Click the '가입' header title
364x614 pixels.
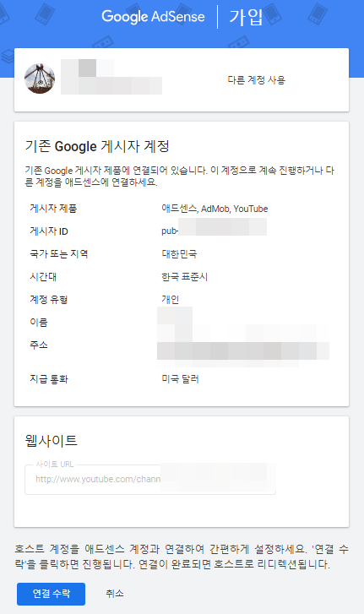coord(246,17)
